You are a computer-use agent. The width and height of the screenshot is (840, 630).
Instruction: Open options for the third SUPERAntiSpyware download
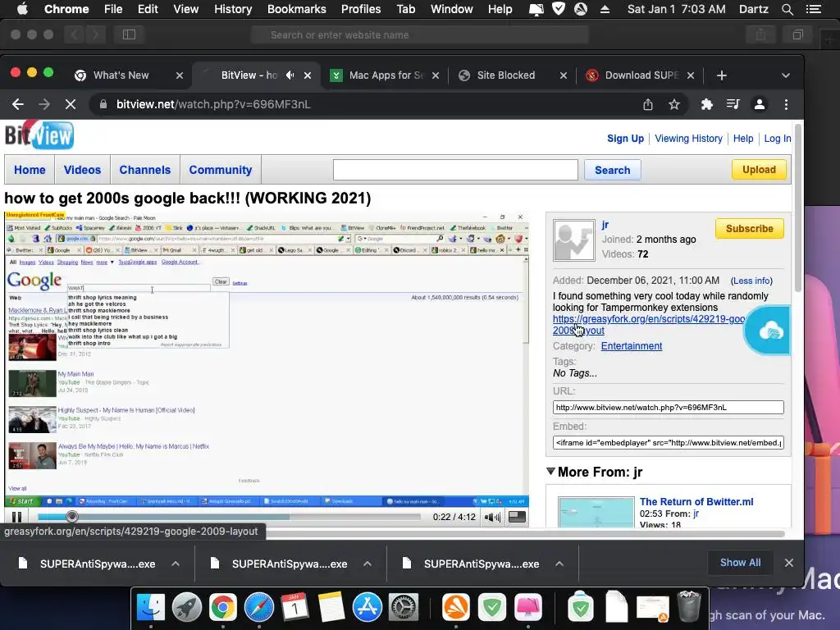coord(559,564)
